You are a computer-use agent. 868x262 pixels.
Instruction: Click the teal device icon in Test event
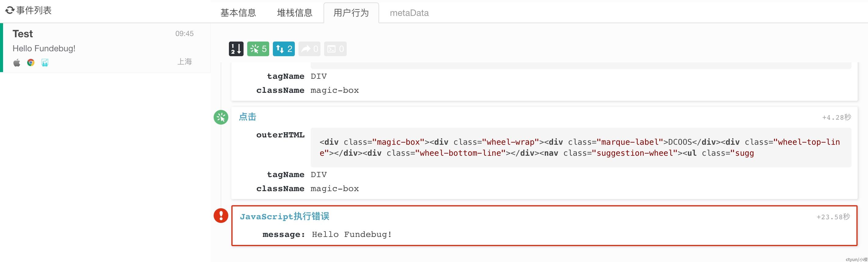pos(45,63)
